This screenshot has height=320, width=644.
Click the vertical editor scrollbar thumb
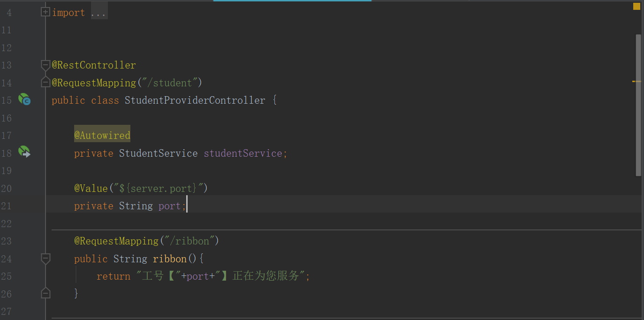coord(638,105)
